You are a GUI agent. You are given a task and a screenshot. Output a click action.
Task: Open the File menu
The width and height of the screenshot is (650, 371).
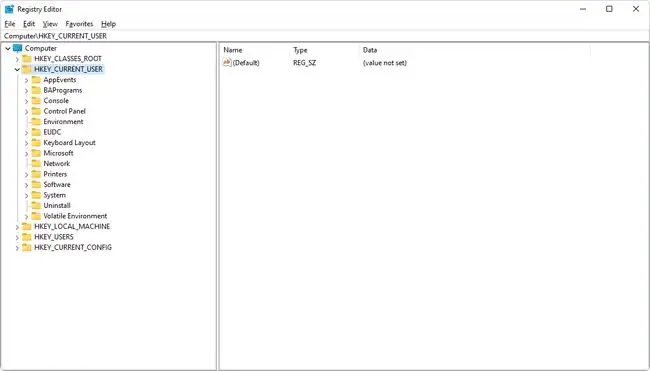[x=10, y=24]
